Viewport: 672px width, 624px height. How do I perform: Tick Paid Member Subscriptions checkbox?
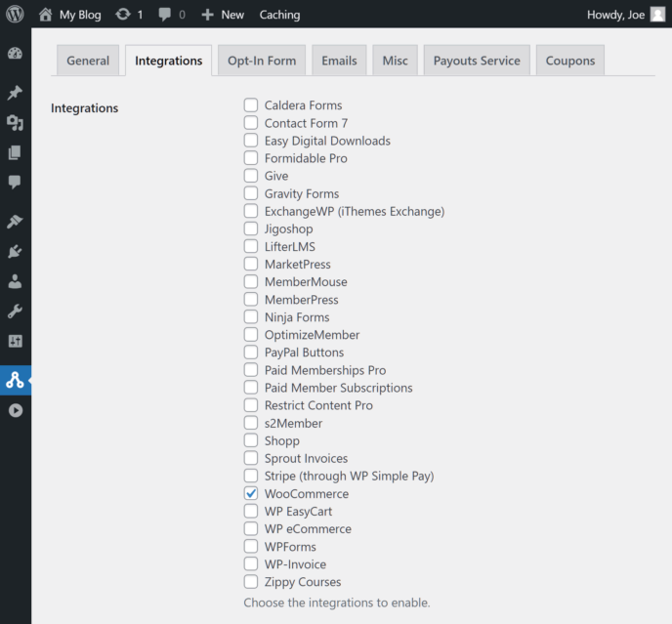click(251, 387)
